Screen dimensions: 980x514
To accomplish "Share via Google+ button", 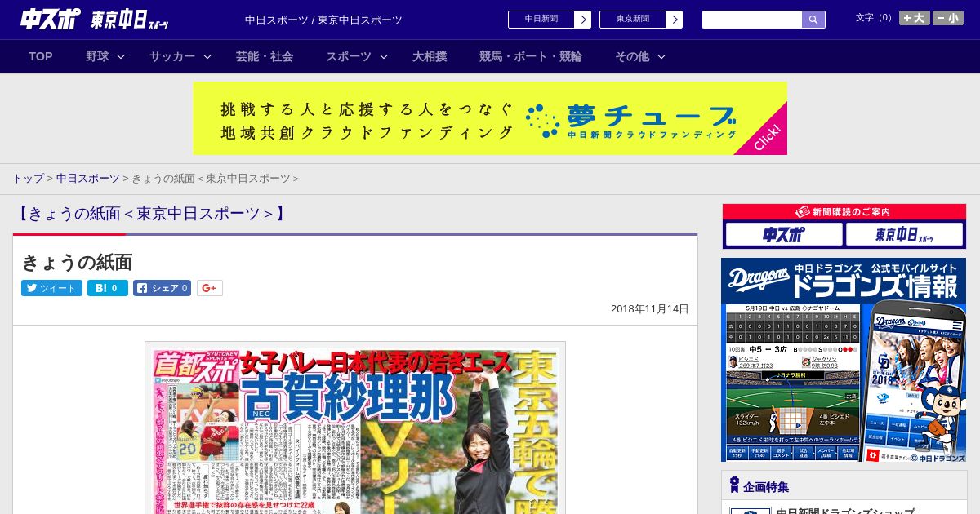I will coord(210,288).
